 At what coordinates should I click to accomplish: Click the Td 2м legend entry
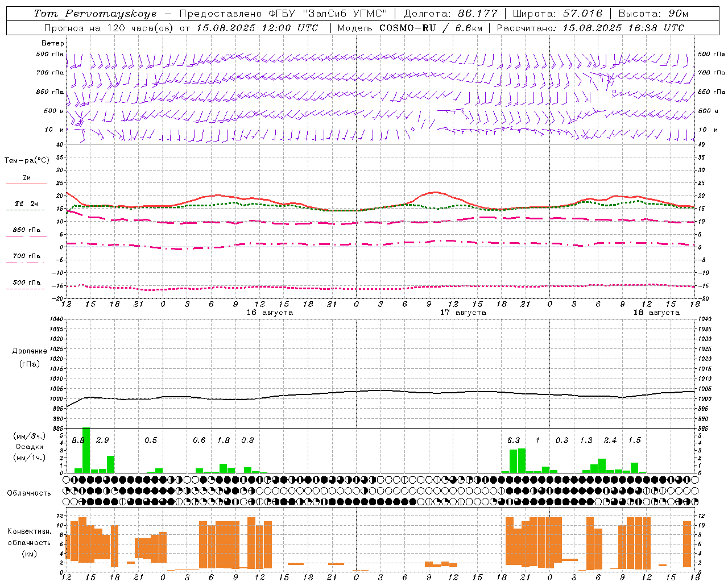pyautogui.click(x=27, y=203)
